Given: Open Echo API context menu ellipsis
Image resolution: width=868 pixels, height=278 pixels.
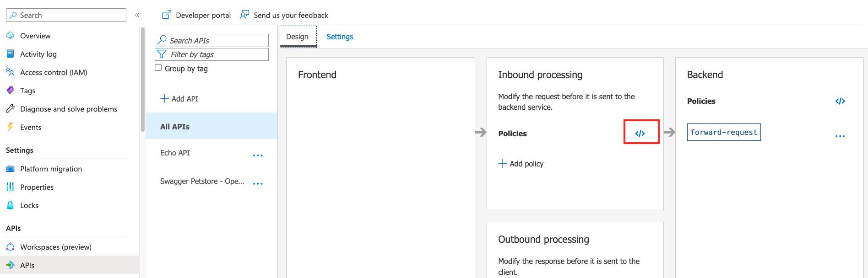Looking at the screenshot, I should 258,155.
